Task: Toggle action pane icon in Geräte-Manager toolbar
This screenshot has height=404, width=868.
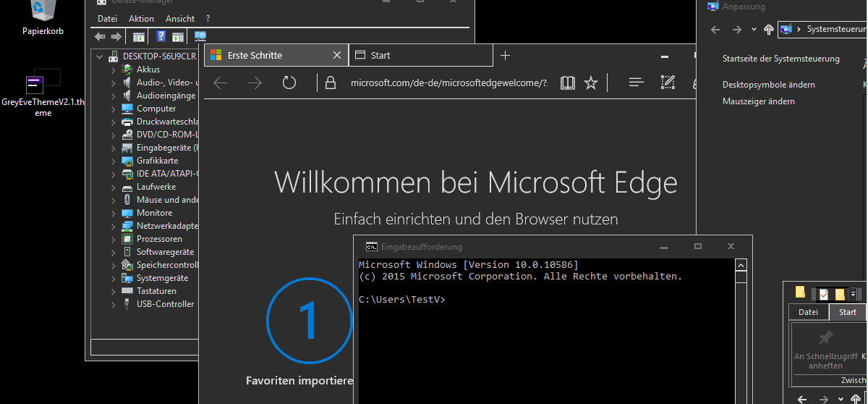Action: click(178, 36)
